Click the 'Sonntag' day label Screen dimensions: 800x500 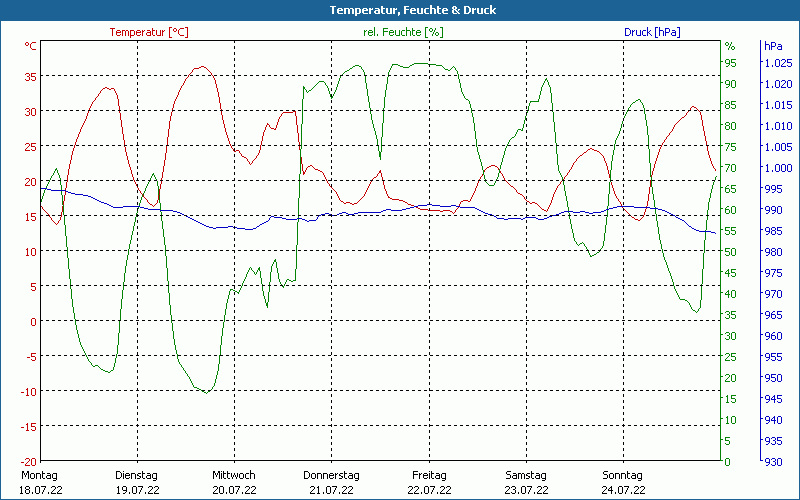pyautogui.click(x=622, y=475)
